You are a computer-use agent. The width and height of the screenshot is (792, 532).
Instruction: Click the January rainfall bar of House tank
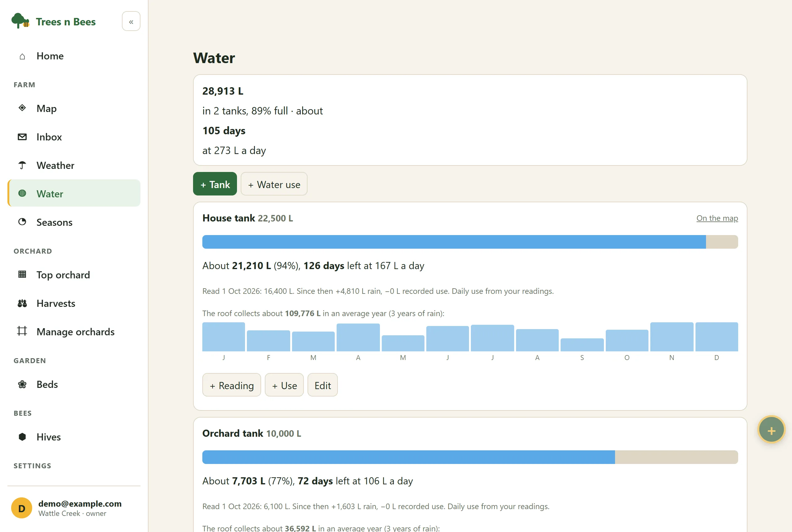[223, 337]
